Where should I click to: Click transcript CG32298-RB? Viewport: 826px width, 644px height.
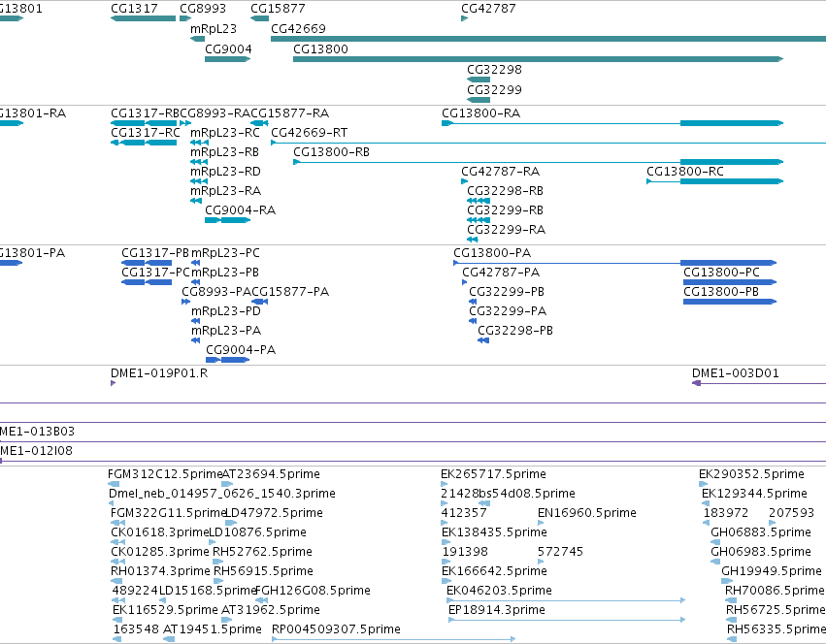pos(505,191)
